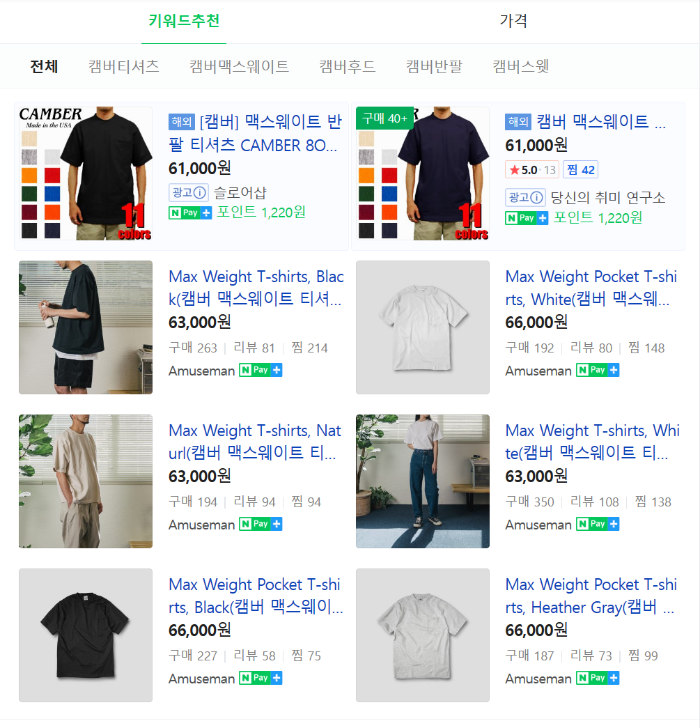
Task: Open Max Weight Pocket T-shirts, White product title
Action: pyautogui.click(x=591, y=288)
